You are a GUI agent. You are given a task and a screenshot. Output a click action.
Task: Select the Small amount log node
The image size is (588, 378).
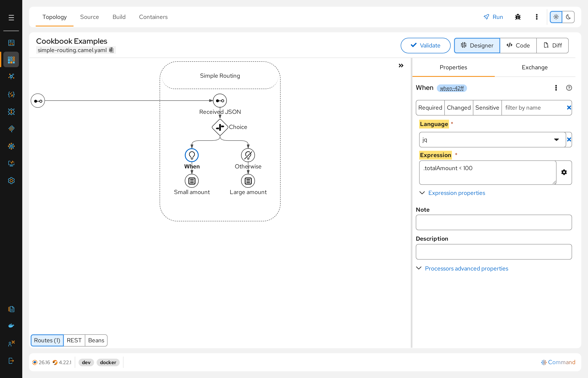(192, 181)
